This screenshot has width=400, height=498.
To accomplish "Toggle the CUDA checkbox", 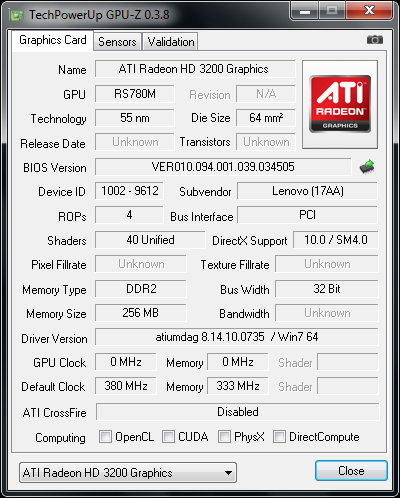I will (x=168, y=436).
